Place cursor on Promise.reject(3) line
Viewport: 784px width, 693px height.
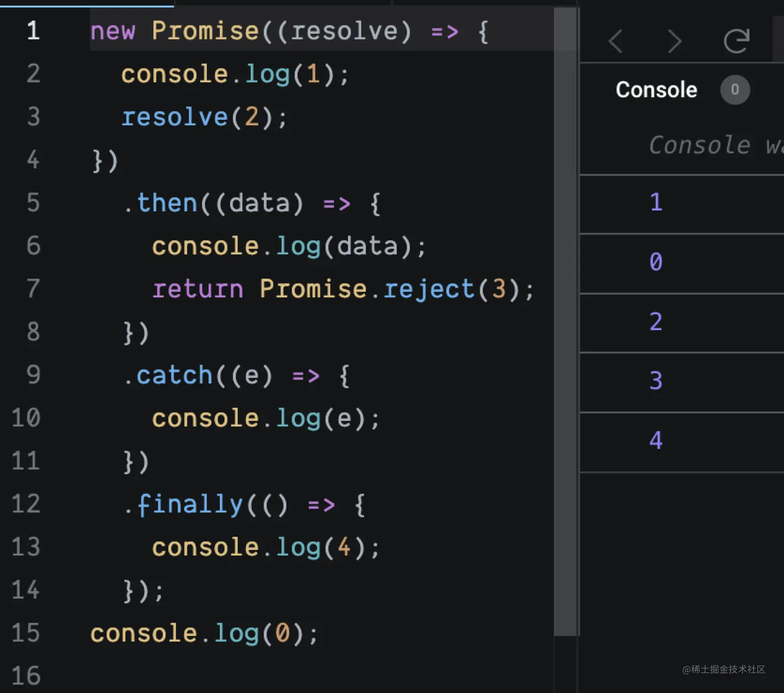pyautogui.click(x=342, y=289)
